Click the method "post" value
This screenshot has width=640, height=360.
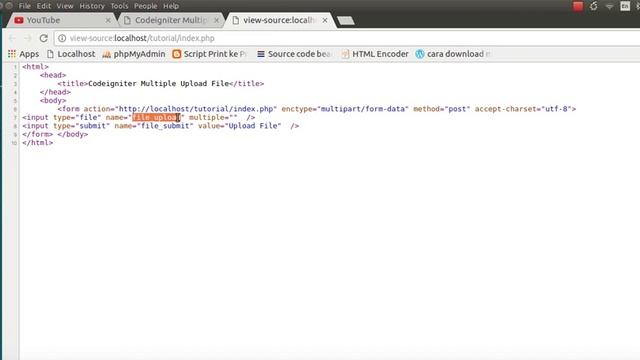pos(458,109)
